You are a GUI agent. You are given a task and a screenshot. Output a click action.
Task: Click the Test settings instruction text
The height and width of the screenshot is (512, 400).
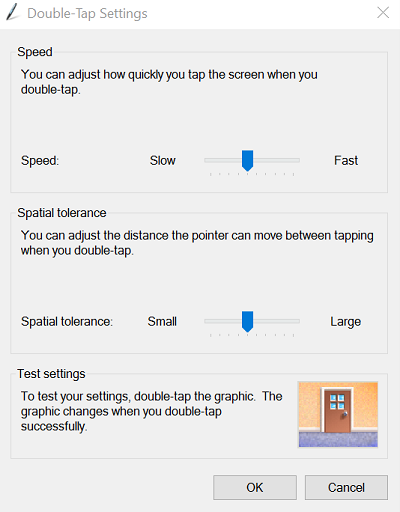click(x=152, y=411)
